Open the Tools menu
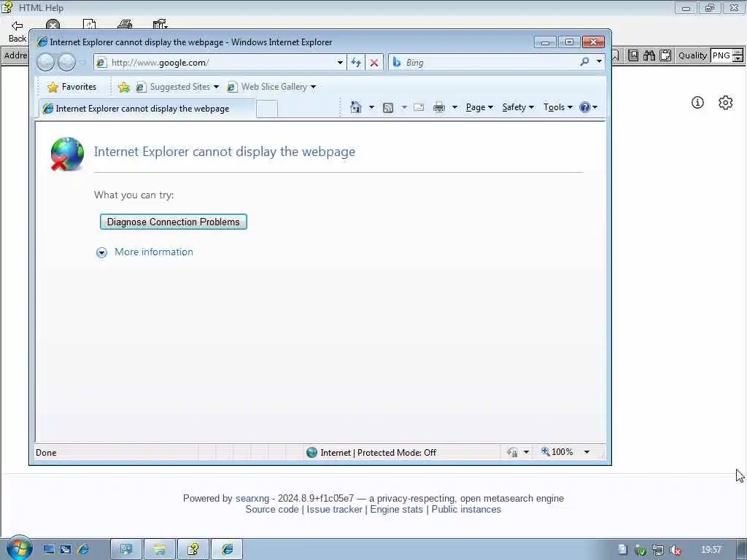The width and height of the screenshot is (747, 560). 558,107
